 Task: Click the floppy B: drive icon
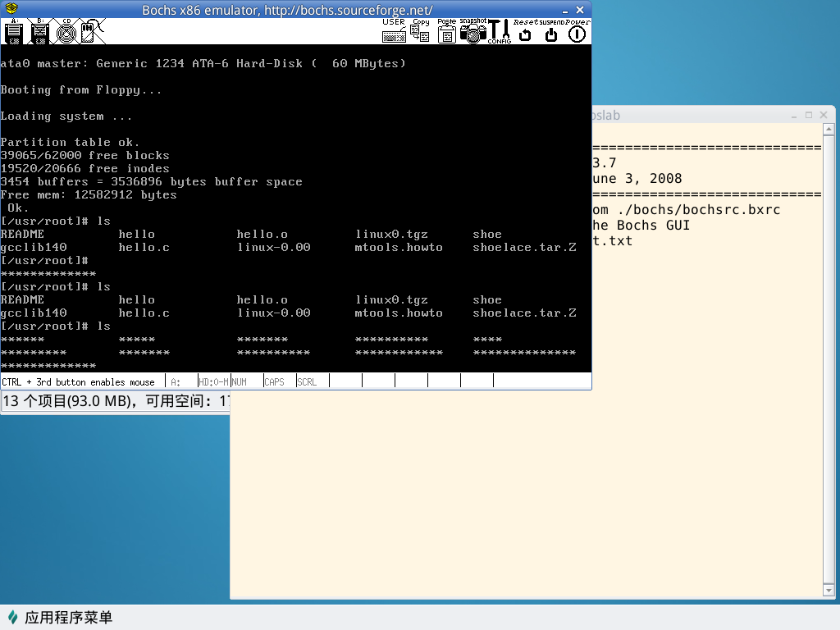pos(40,32)
